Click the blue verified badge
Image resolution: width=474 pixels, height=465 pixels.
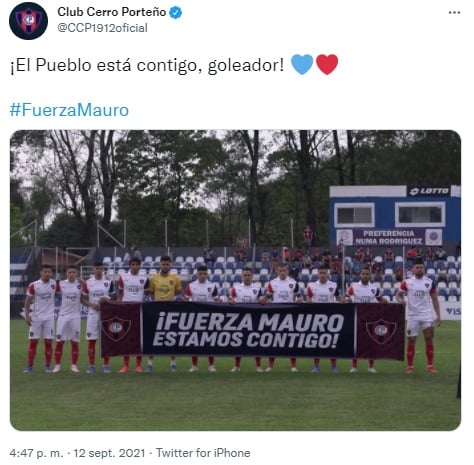tap(176, 13)
